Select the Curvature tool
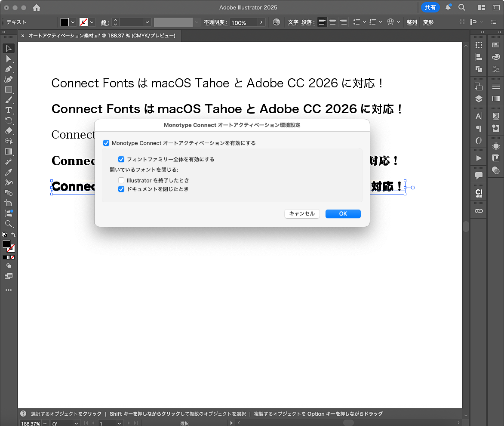Screen dimensions: 504x426 coord(9,80)
